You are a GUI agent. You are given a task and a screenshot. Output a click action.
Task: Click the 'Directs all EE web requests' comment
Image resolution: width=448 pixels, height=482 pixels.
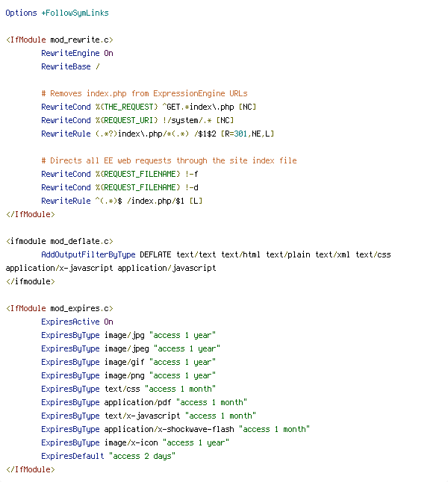(x=169, y=160)
